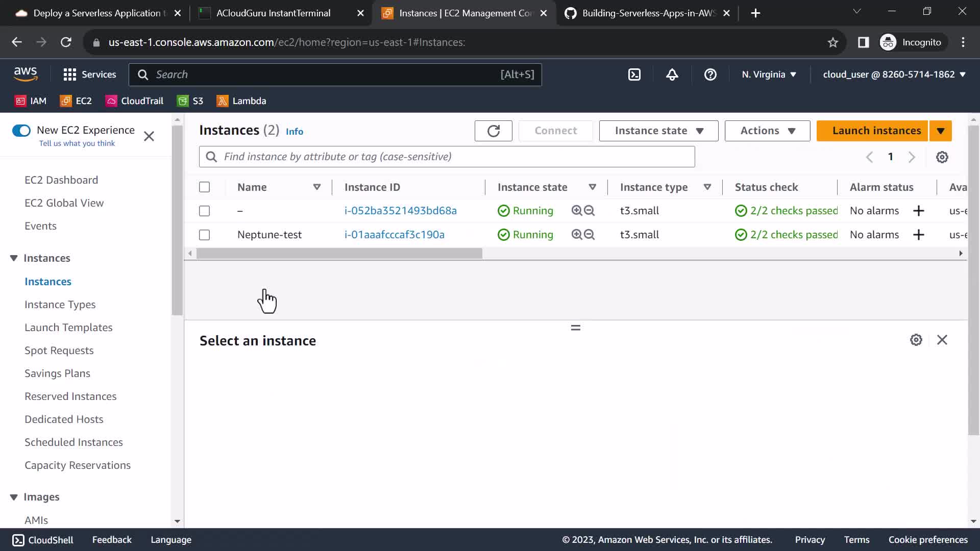This screenshot has height=551, width=980.
Task: Open Lambda shortcut in favorites bar
Action: pos(241,101)
